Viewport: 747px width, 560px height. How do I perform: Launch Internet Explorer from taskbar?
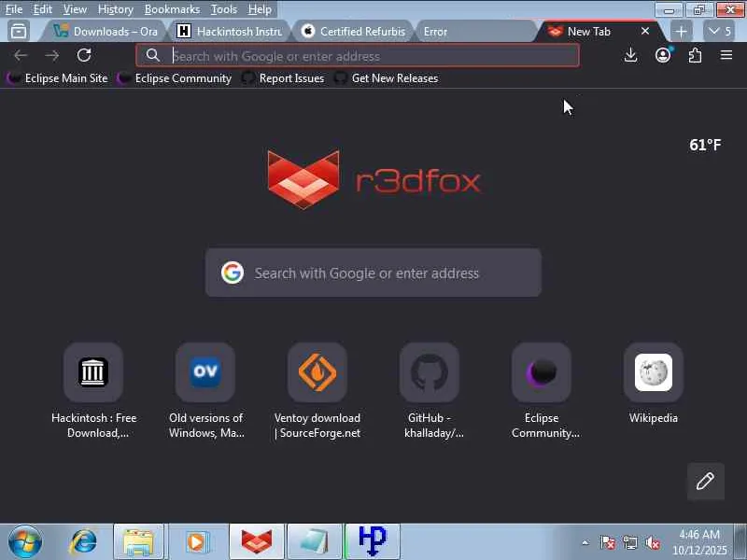click(83, 542)
